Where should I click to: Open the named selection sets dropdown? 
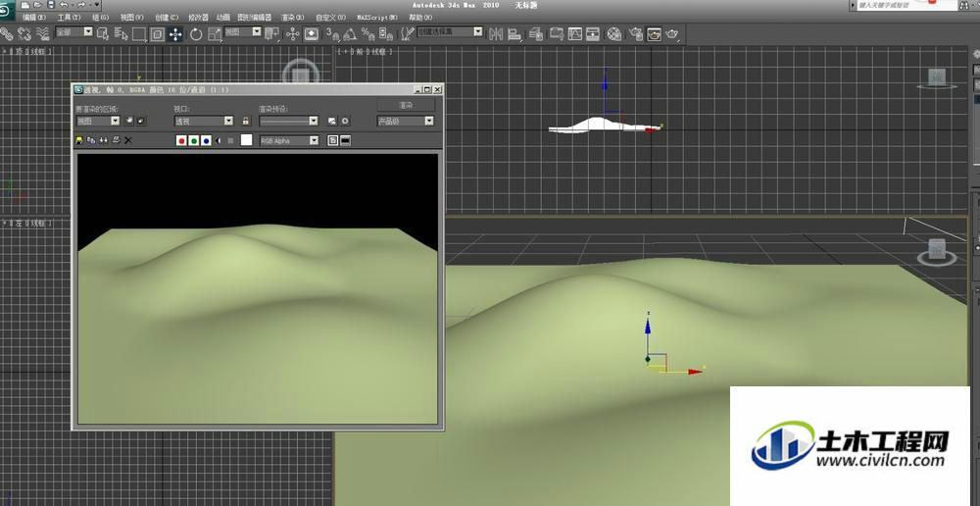450,31
